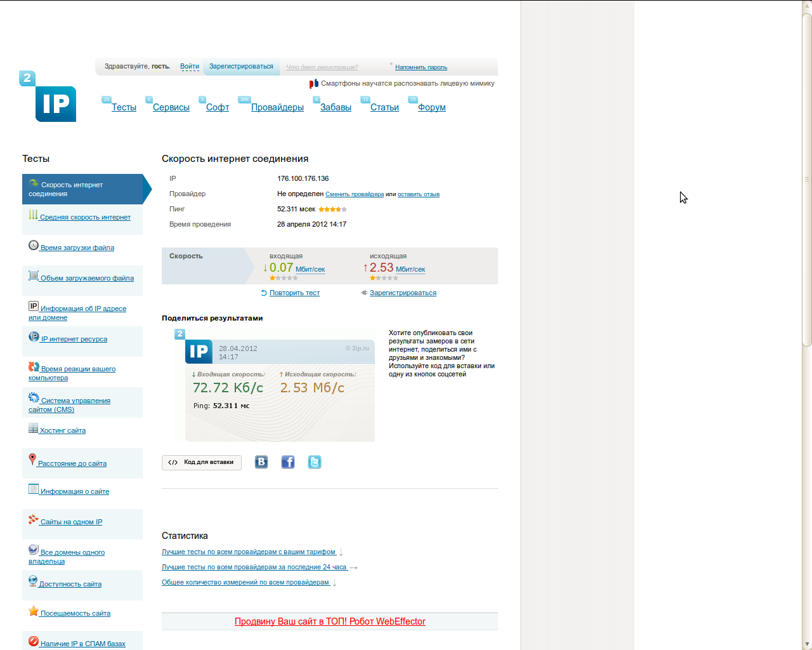Click the bars icon beside Средняя скорость интернет
The image size is (812, 650).
(33, 215)
